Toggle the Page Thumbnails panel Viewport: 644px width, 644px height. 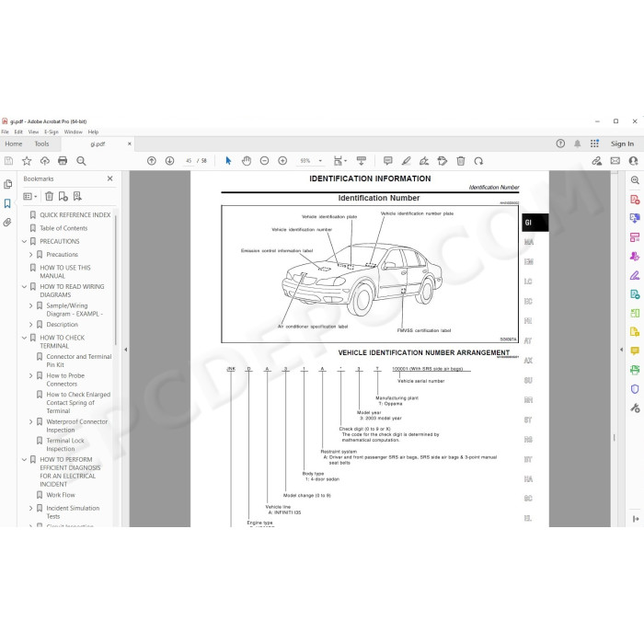pyautogui.click(x=7, y=184)
